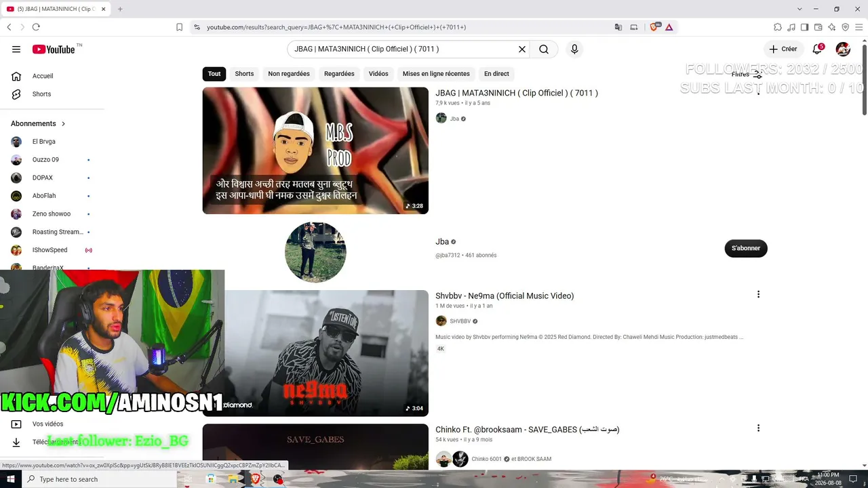Image resolution: width=868 pixels, height=488 pixels.
Task: Reload the current page
Action: [x=36, y=27]
